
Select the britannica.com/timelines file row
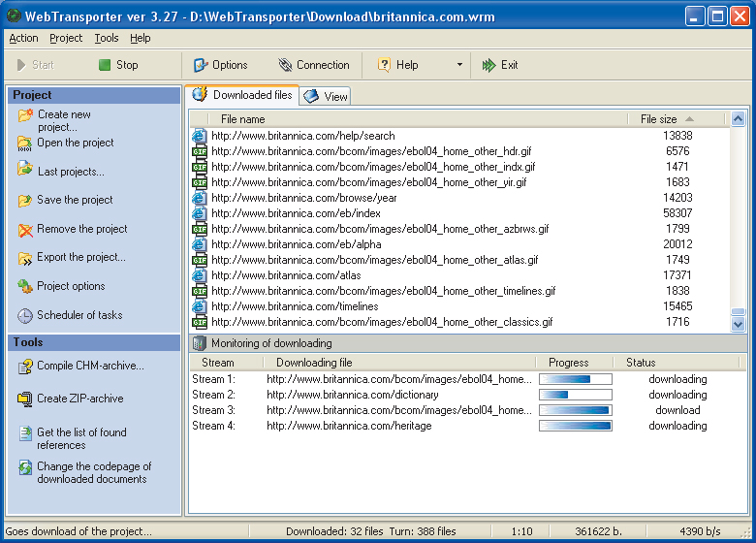[460, 306]
